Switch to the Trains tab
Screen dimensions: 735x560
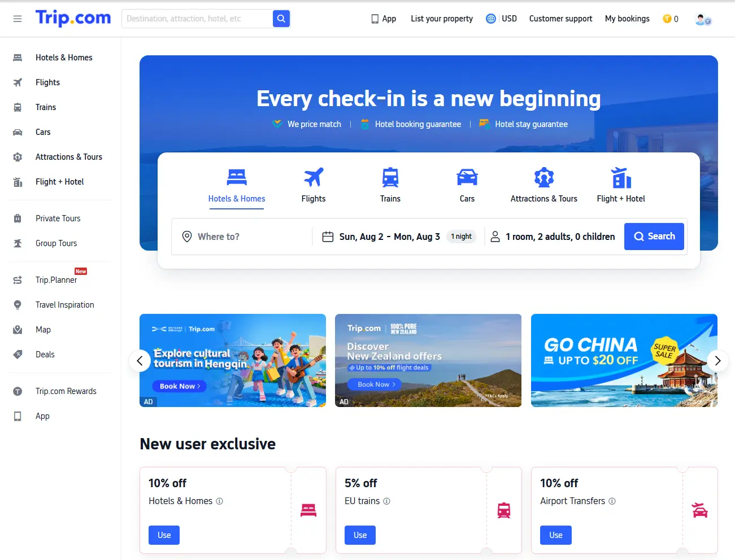390,186
